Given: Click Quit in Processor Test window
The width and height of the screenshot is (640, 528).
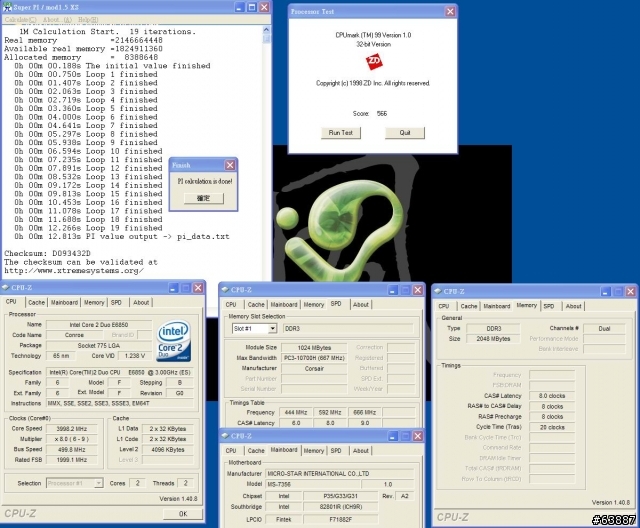Looking at the screenshot, I should point(404,133).
